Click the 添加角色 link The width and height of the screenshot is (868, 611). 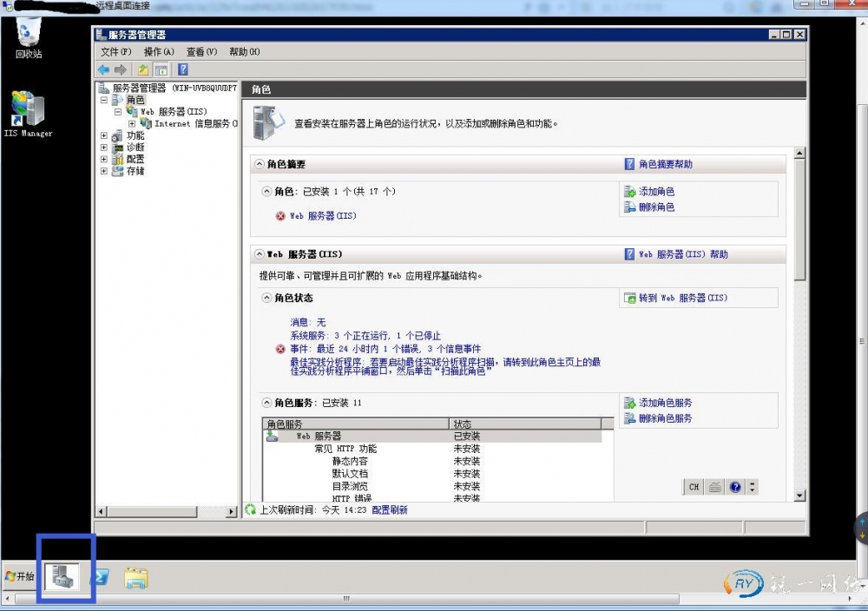pos(656,192)
